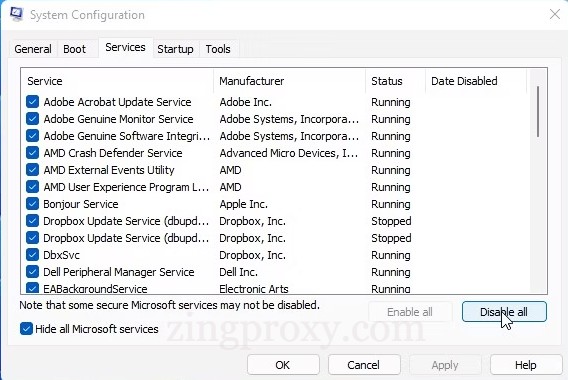Click 'Apple Inc.' manufacturer cell
568x380 pixels.
click(243, 204)
